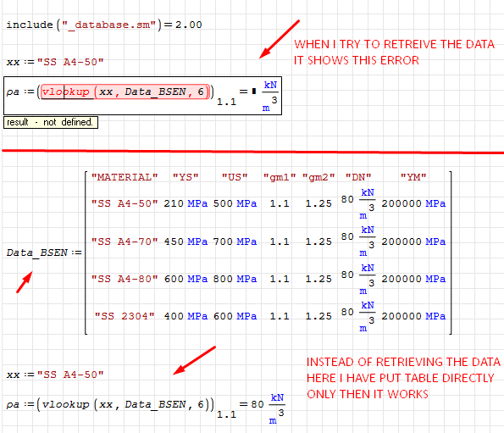Select the "MATERIAL" header cell
Viewport: 504px width, 433px height.
[x=125, y=177]
